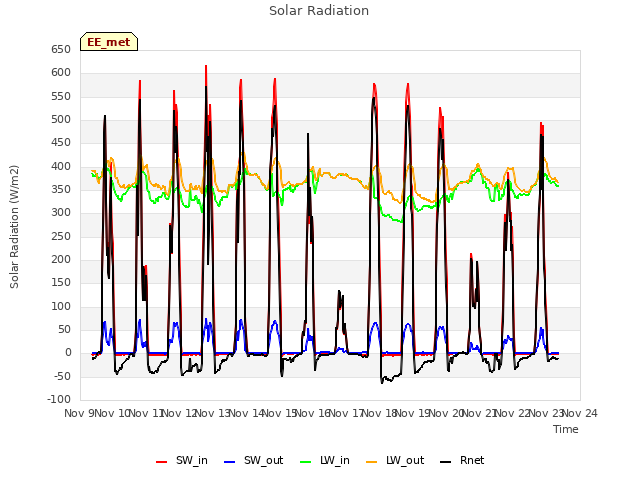Click the Solar Radiation chart title
Viewport: 640px width, 480px height.
point(319,11)
